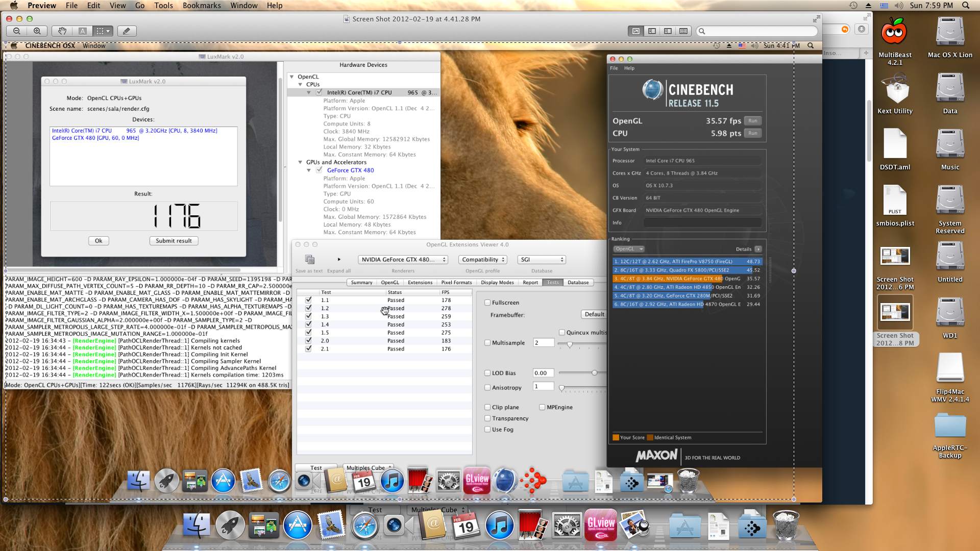Click Run beside the OpenGL score in Cinebench
Screen dimensions: 980x551
pyautogui.click(x=753, y=121)
